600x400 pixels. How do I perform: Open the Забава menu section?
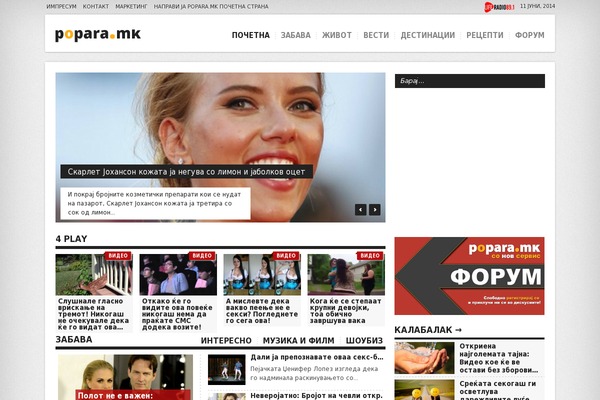tap(296, 35)
